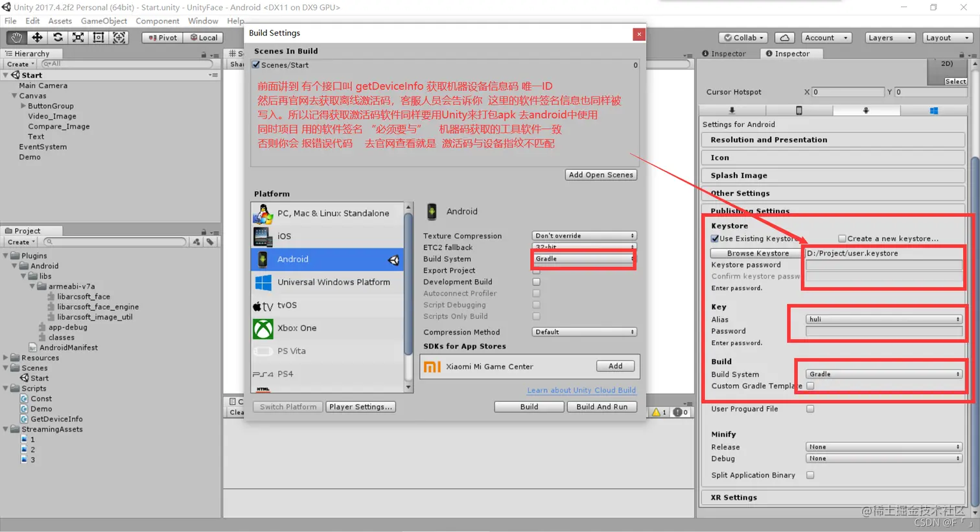Click search by type icon in Project panel
The height and width of the screenshot is (532, 980).
click(x=196, y=242)
